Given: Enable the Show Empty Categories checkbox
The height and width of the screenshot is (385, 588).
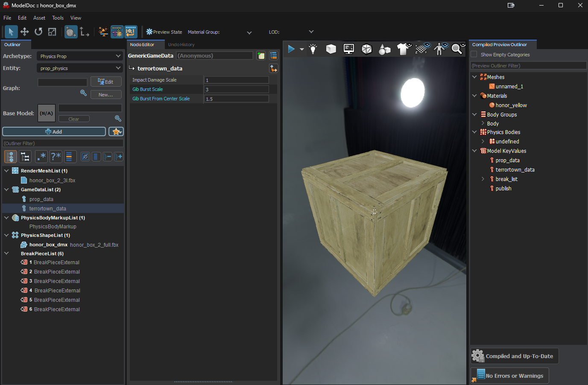Looking at the screenshot, I should pos(474,55).
